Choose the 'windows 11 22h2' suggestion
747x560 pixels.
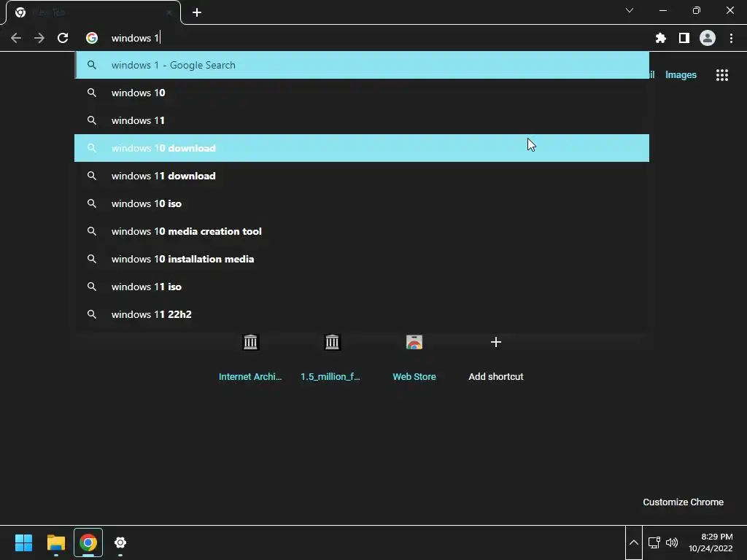click(x=362, y=314)
